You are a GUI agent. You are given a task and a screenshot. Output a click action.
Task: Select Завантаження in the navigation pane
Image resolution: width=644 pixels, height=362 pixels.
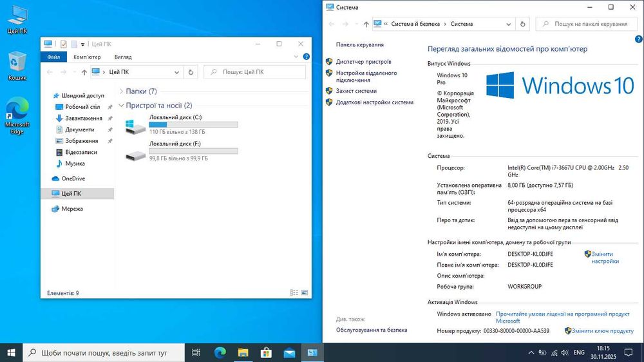[x=83, y=118]
